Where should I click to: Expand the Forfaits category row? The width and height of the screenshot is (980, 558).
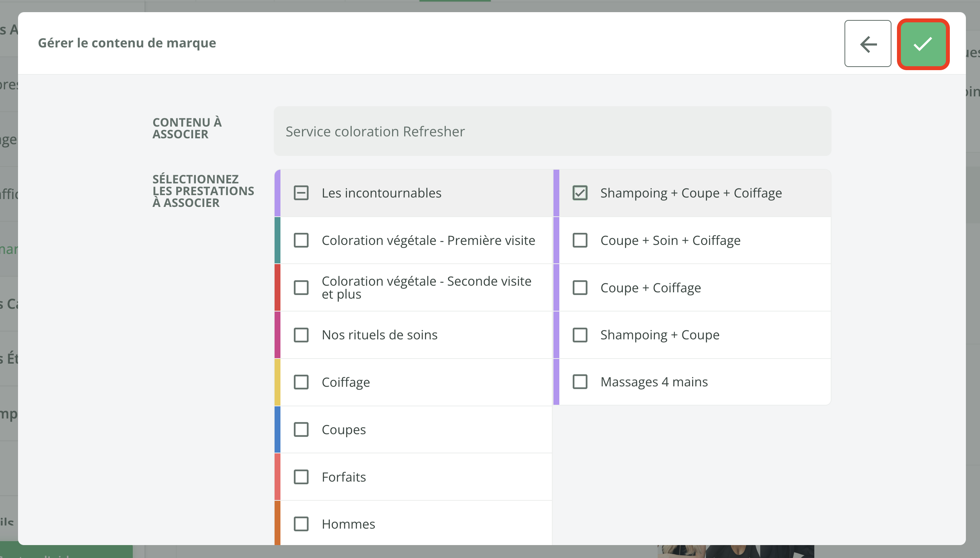(344, 477)
